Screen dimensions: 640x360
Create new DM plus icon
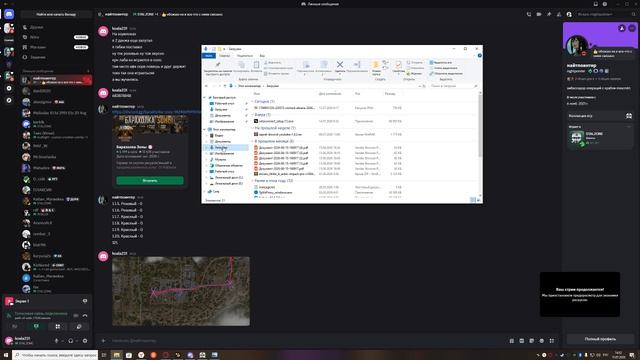click(x=88, y=71)
